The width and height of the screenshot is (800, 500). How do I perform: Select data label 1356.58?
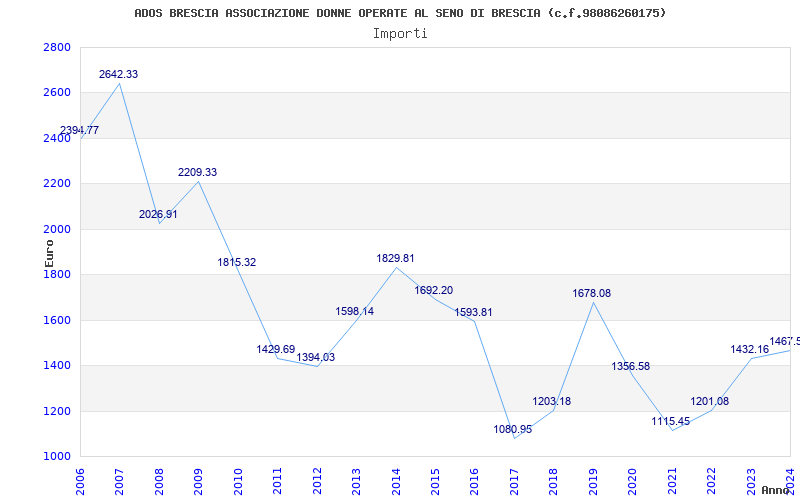click(x=631, y=366)
